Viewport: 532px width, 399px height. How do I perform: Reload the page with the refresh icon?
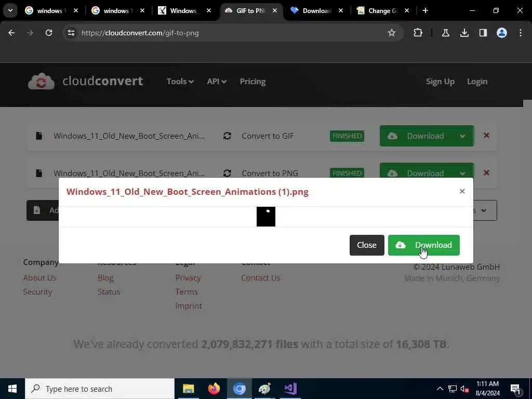point(49,33)
